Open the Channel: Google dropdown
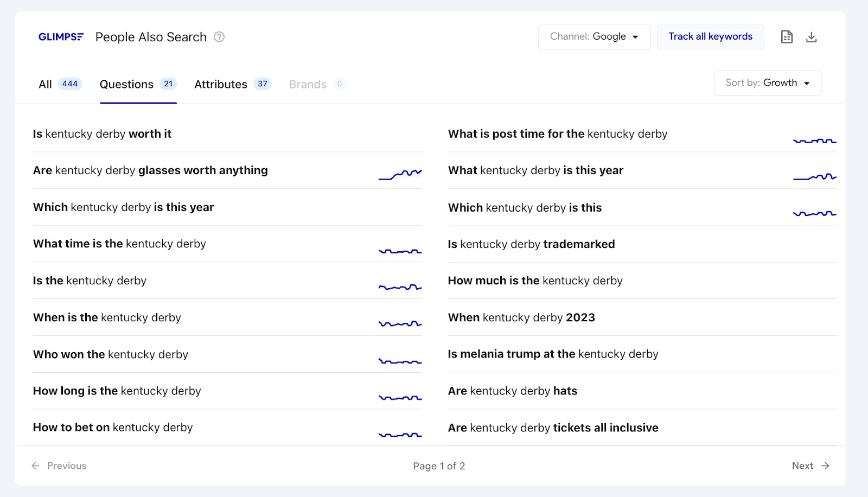The width and height of the screenshot is (868, 497). (x=594, y=36)
